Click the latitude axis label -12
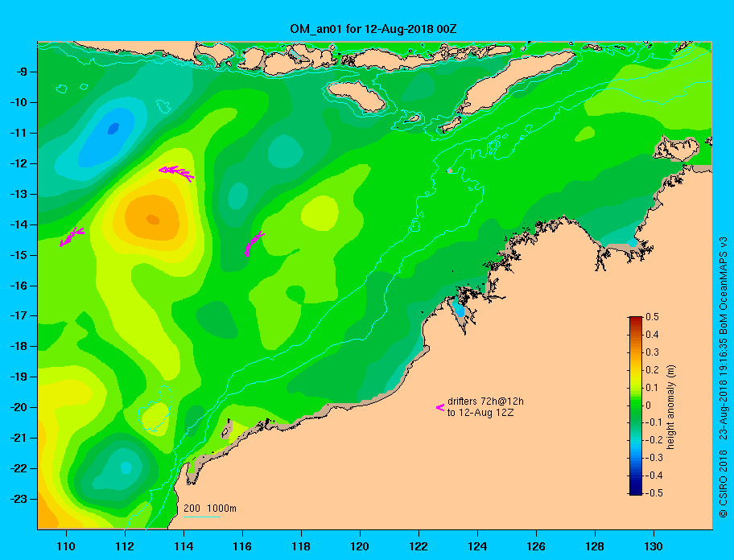 (19, 163)
